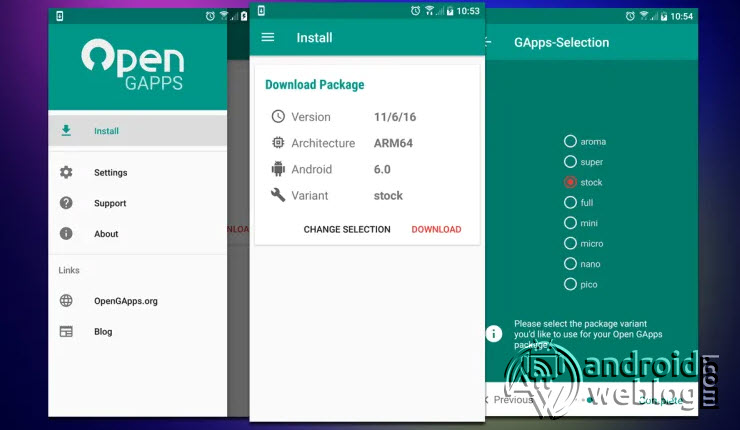
Task: Click the Android robot icon in package card
Action: (x=278, y=169)
